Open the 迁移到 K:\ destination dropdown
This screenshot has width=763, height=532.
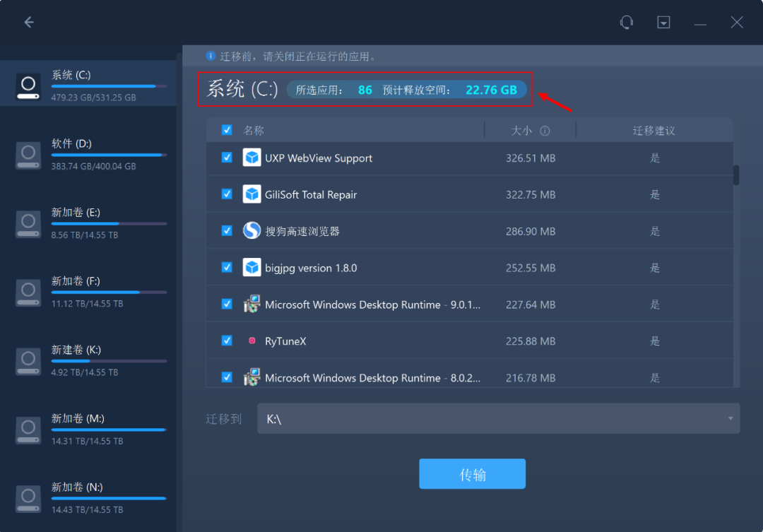[x=498, y=418]
